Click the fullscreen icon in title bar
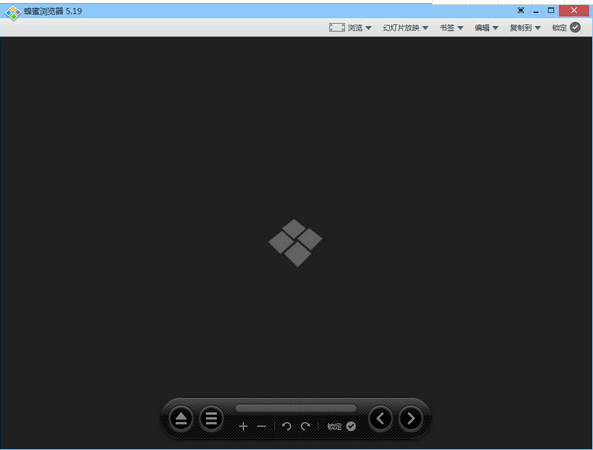Image resolution: width=593 pixels, height=450 pixels. pyautogui.click(x=521, y=11)
